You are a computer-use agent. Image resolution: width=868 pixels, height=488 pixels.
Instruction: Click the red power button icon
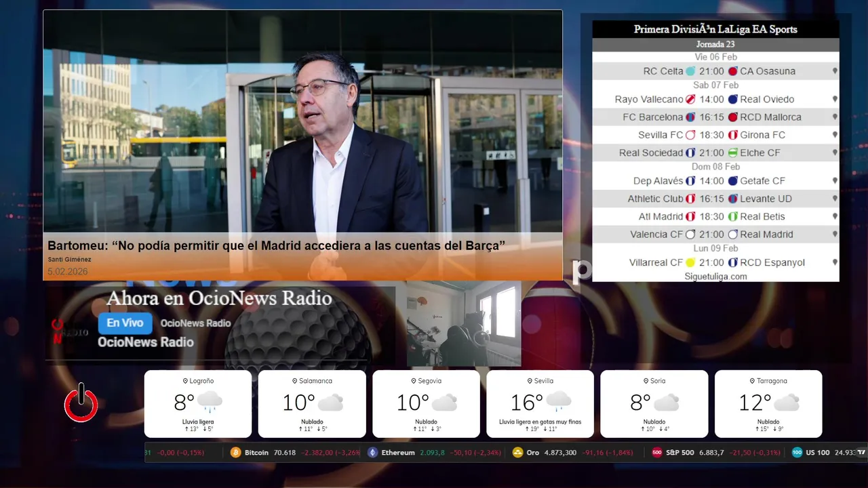point(81,403)
